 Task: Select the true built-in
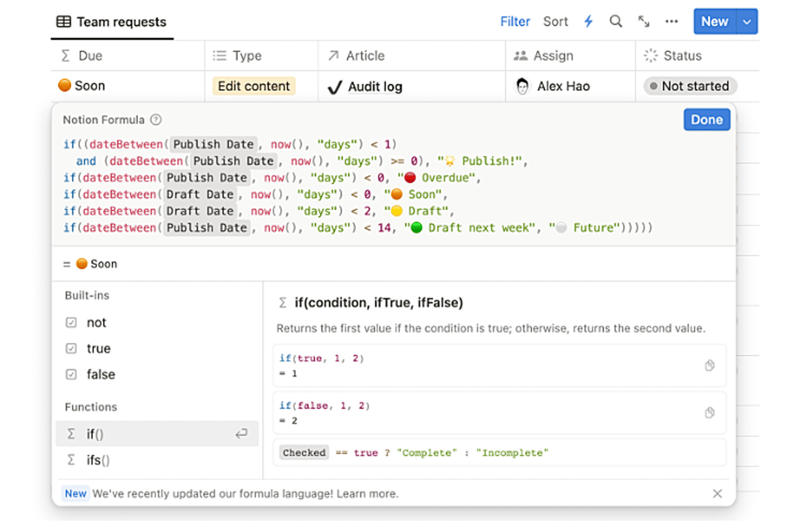pos(157,348)
